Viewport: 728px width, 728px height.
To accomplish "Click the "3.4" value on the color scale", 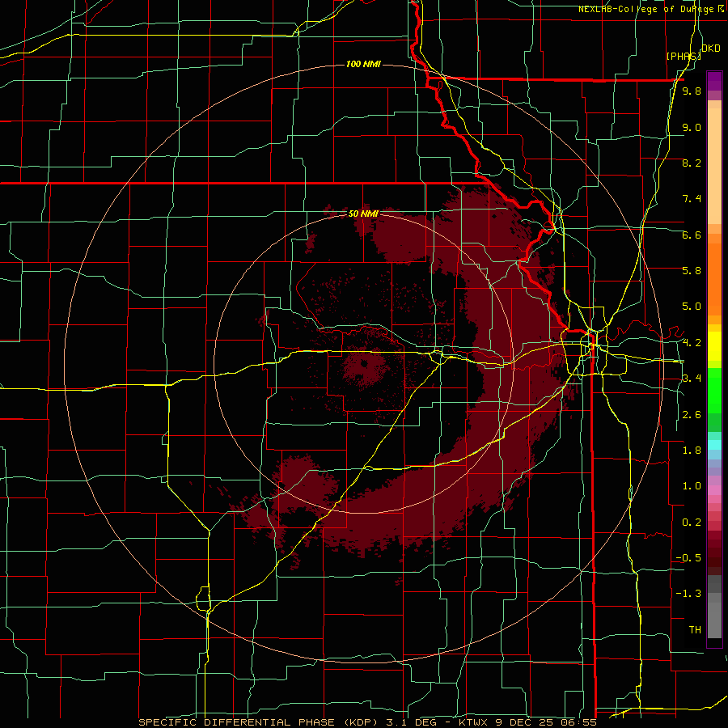I will pos(692,379).
